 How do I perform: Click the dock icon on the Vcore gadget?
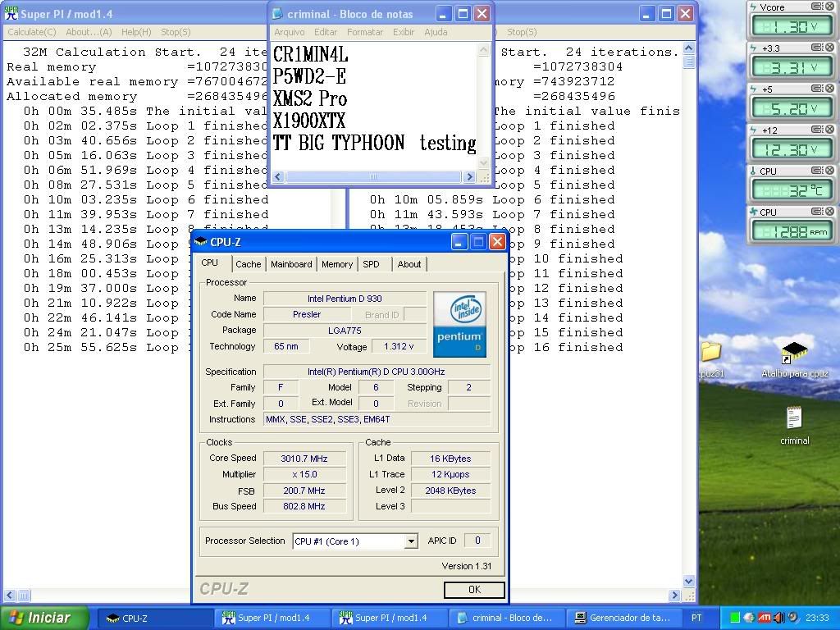[x=817, y=7]
